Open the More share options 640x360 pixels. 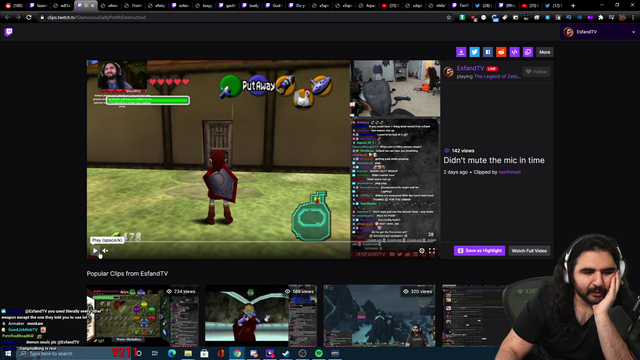pos(544,52)
